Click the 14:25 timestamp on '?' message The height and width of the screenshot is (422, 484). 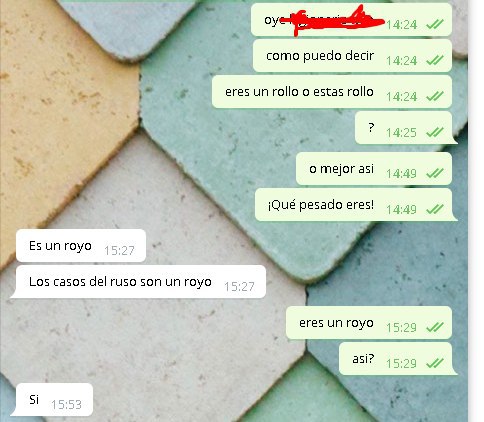point(401,133)
